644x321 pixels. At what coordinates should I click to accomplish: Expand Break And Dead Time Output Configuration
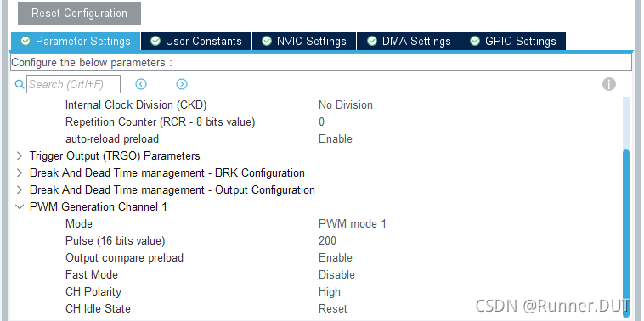20,189
